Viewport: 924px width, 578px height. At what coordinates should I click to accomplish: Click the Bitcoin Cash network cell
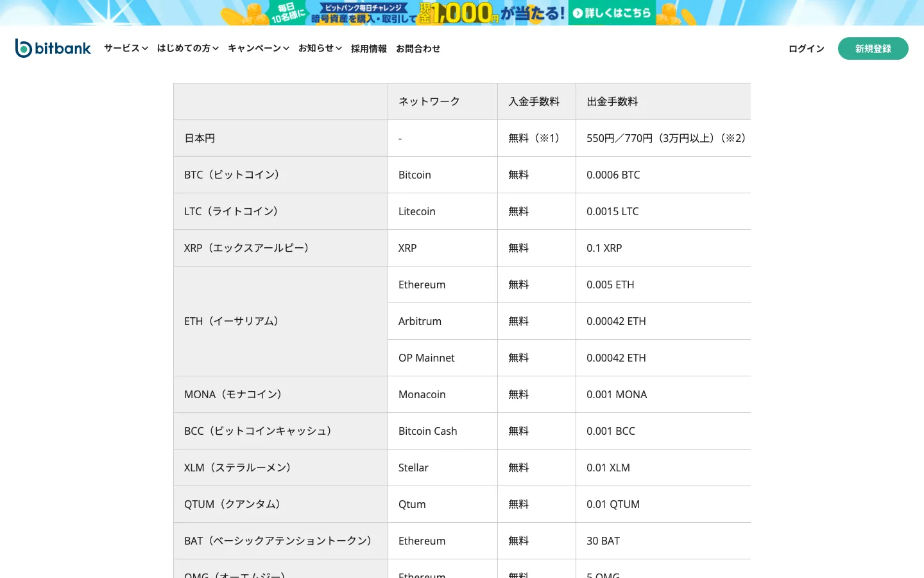(x=443, y=431)
